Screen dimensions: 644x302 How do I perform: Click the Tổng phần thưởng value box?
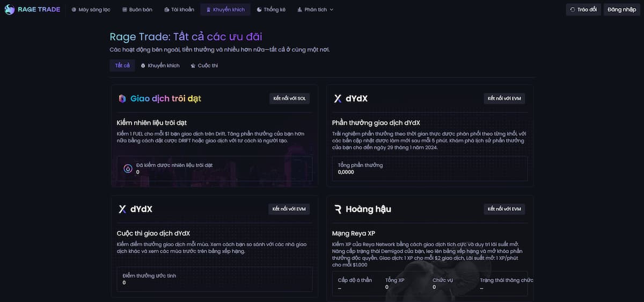pyautogui.click(x=430, y=168)
